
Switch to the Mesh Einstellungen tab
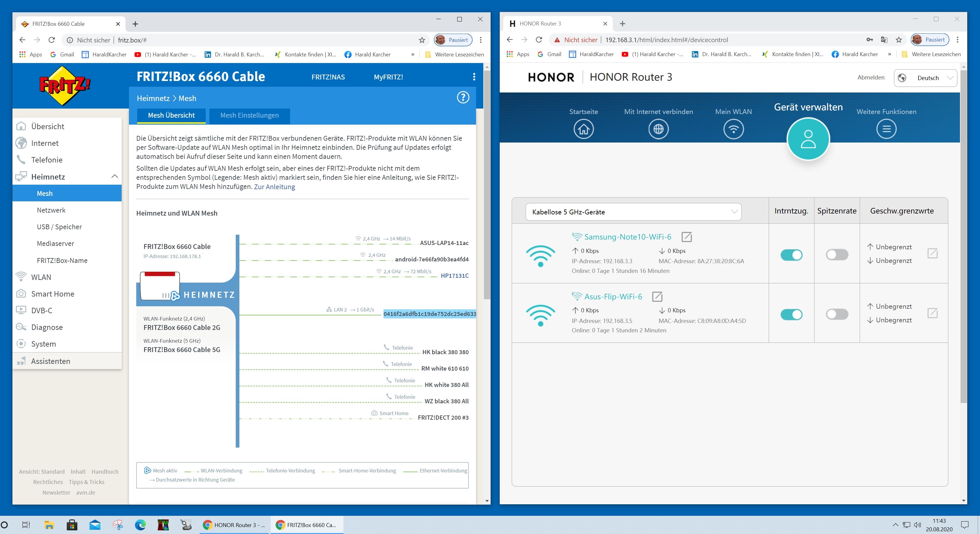click(249, 115)
